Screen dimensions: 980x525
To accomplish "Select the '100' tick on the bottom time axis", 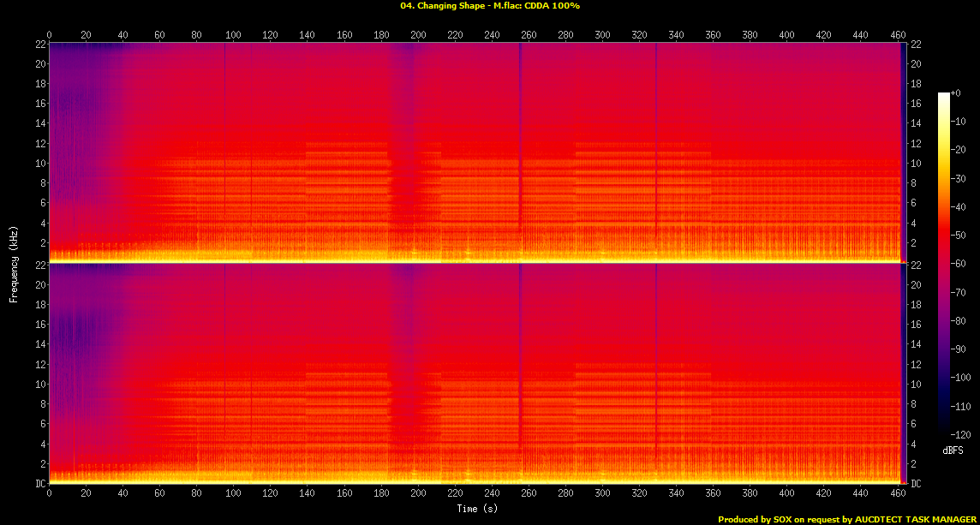I will (x=233, y=494).
